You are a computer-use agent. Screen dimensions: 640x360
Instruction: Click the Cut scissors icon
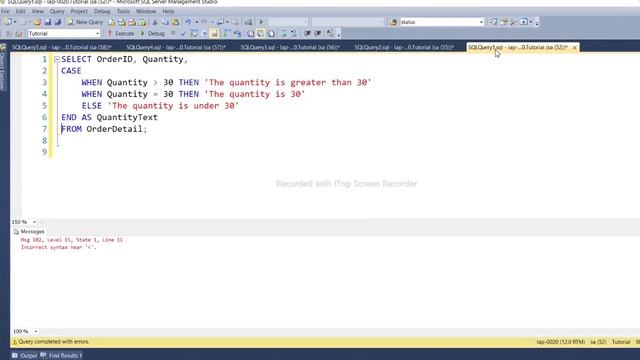[x=155, y=22]
